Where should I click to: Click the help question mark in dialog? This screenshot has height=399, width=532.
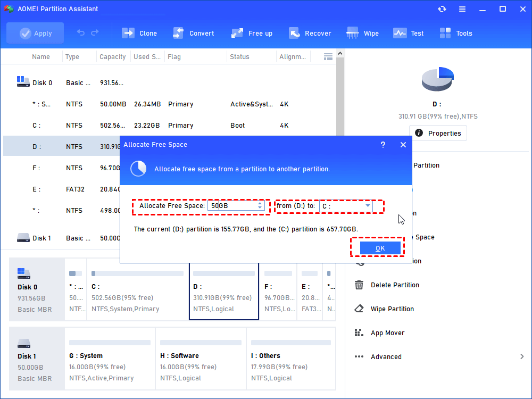pyautogui.click(x=383, y=145)
